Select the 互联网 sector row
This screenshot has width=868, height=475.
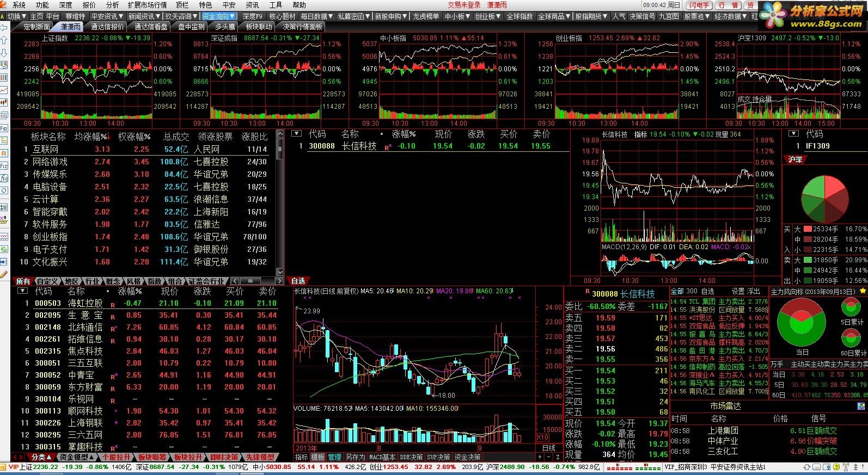tap(144, 149)
